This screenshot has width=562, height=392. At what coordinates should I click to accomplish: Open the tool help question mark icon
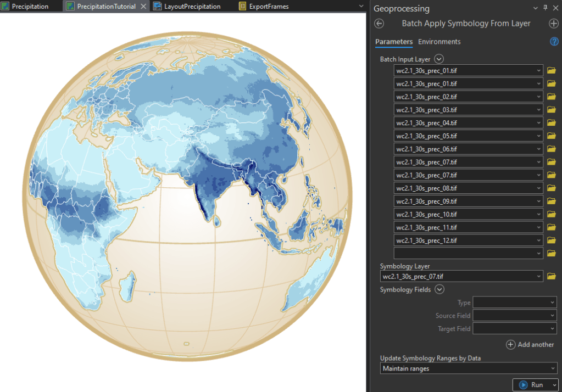(554, 42)
